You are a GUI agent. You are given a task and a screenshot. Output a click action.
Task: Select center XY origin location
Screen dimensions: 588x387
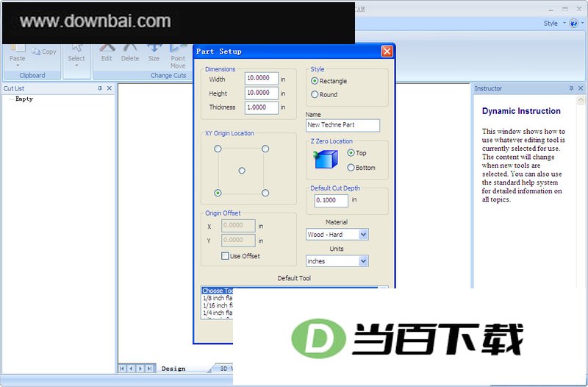coord(242,171)
